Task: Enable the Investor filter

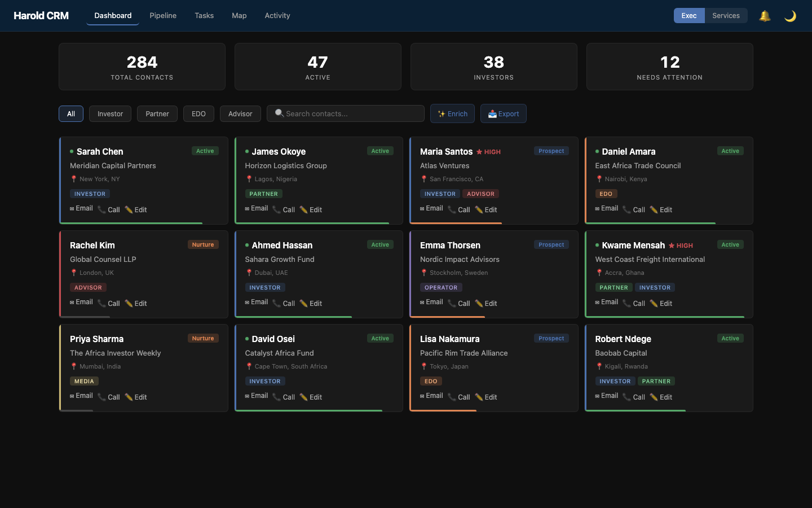Action: pyautogui.click(x=110, y=113)
